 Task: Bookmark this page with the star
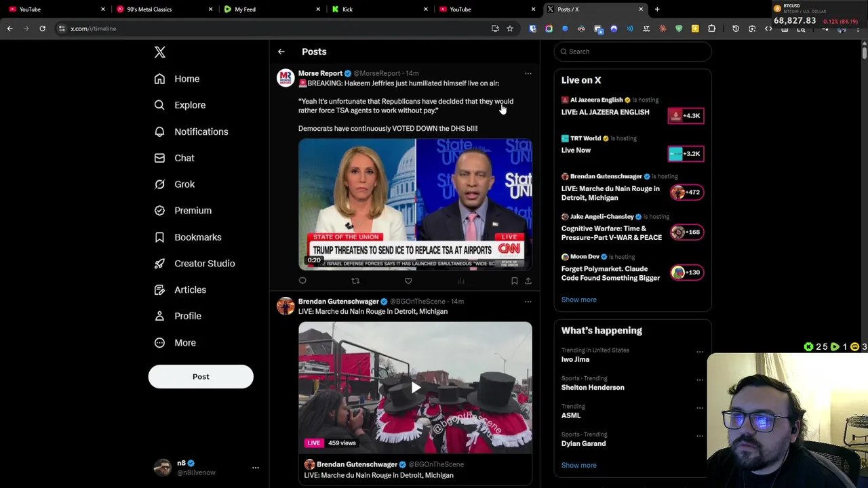510,28
